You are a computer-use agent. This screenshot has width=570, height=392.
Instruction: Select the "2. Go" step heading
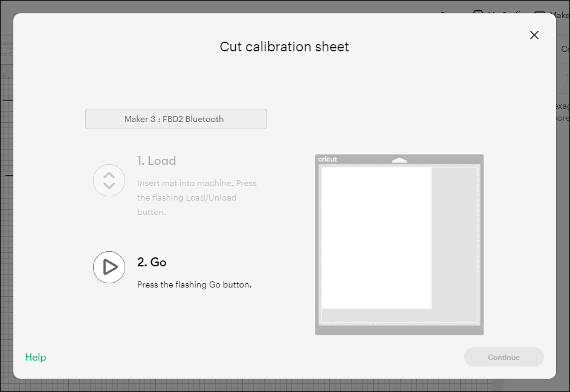click(x=151, y=262)
